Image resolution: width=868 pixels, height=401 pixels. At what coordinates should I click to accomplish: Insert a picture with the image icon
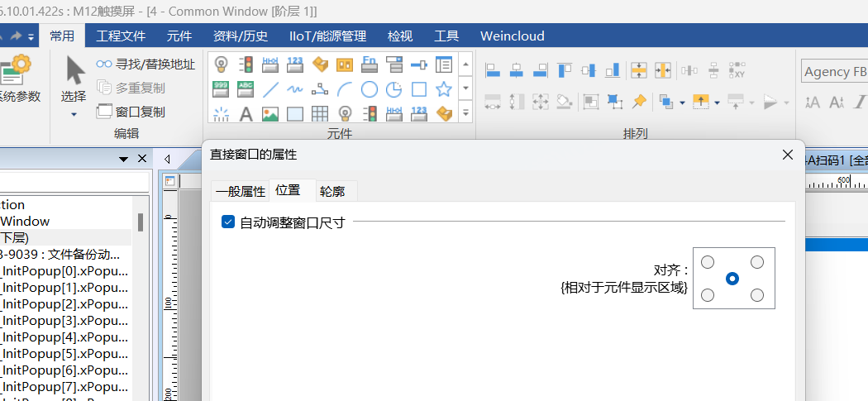pos(270,113)
